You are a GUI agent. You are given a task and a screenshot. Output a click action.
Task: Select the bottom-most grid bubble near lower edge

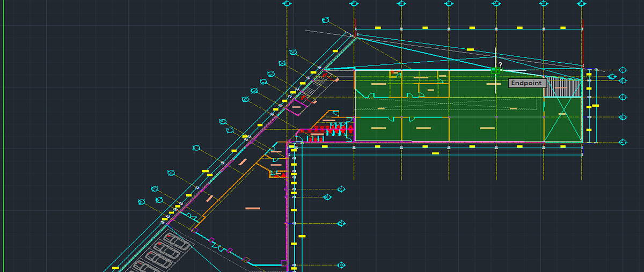pos(341,265)
